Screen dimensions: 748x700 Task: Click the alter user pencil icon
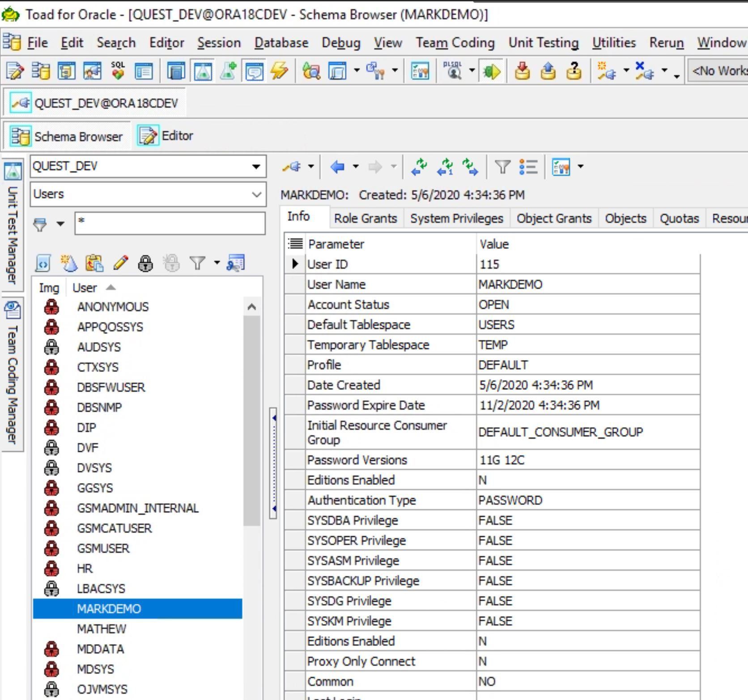click(x=120, y=263)
